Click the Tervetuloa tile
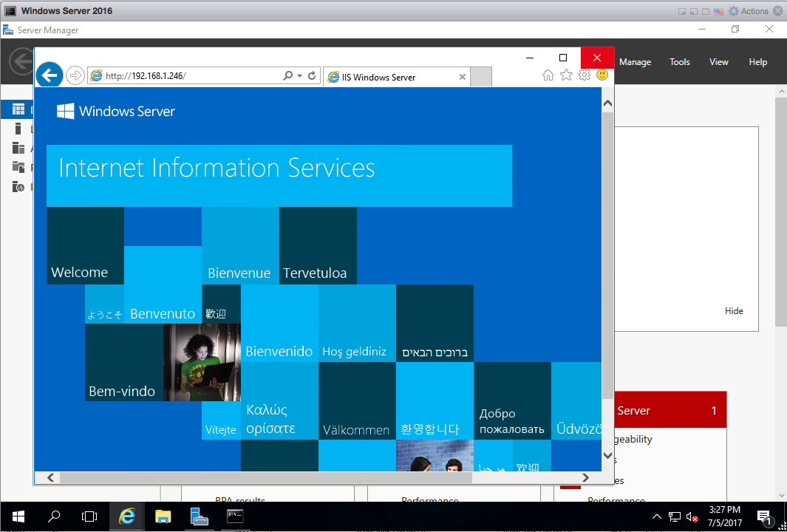This screenshot has width=787, height=532. [x=318, y=246]
